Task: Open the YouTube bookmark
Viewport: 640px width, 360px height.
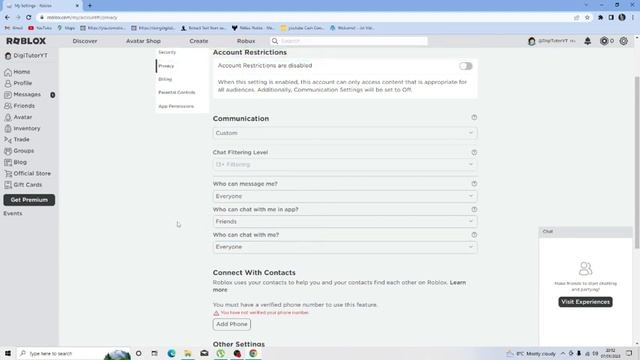Action: 40,28
